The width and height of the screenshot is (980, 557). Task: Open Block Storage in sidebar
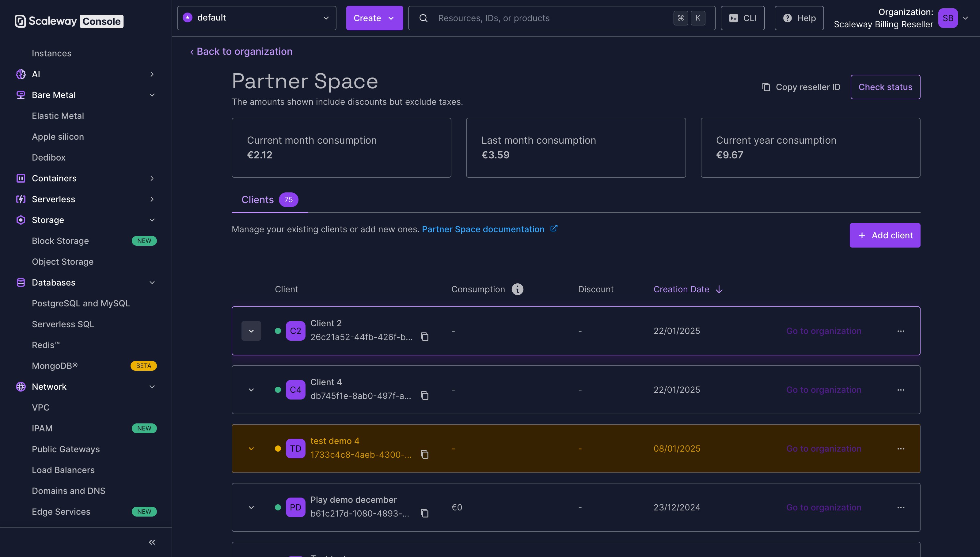(60, 241)
